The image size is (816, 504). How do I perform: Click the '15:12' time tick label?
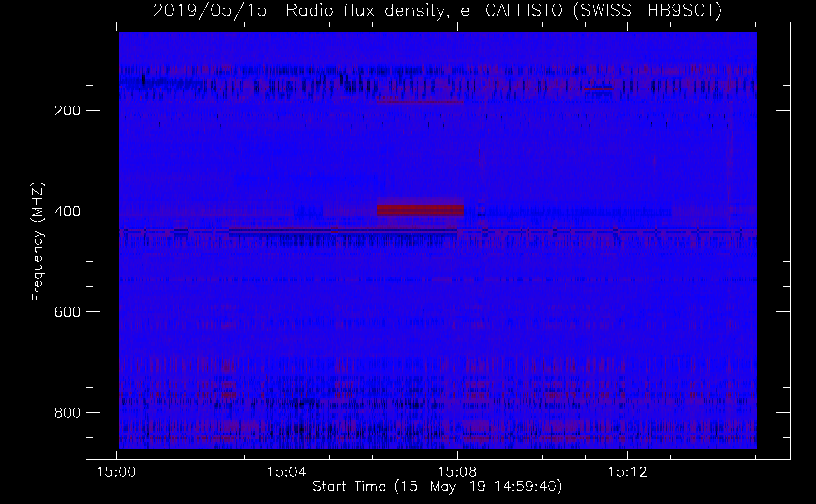pyautogui.click(x=627, y=472)
